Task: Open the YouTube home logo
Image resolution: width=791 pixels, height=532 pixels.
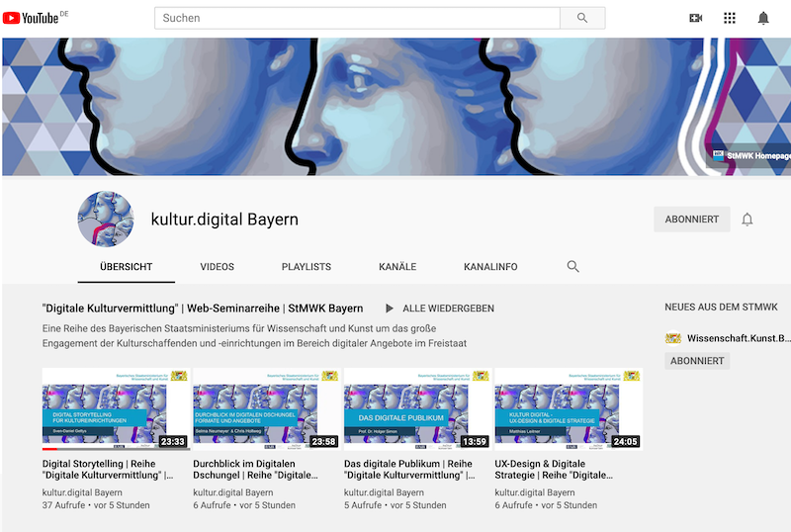Action: tap(32, 18)
